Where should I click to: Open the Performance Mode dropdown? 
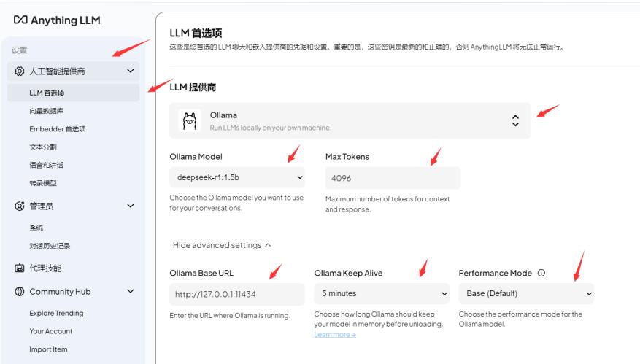526,294
